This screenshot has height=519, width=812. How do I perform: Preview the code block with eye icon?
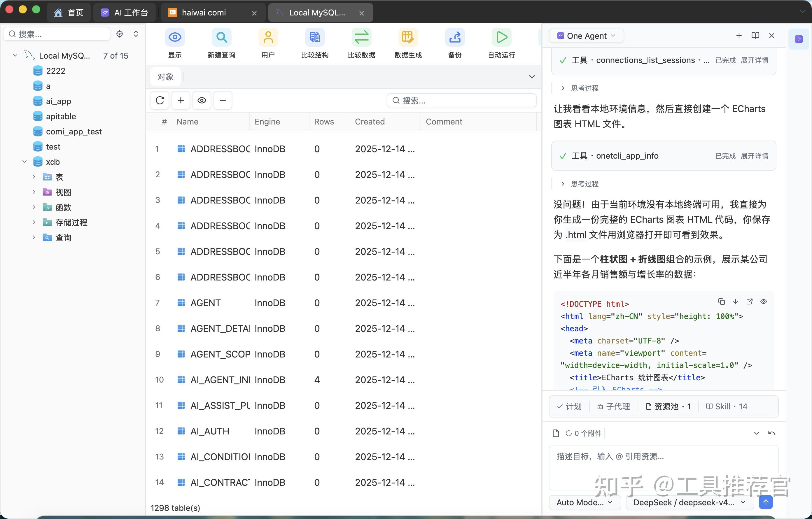point(764,301)
